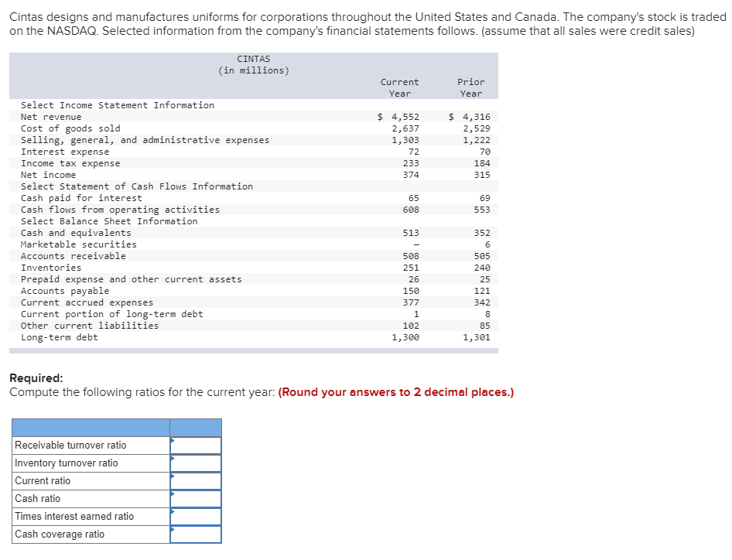Click accounts payable current value 150
This screenshot has width=732, height=560.
(x=411, y=291)
